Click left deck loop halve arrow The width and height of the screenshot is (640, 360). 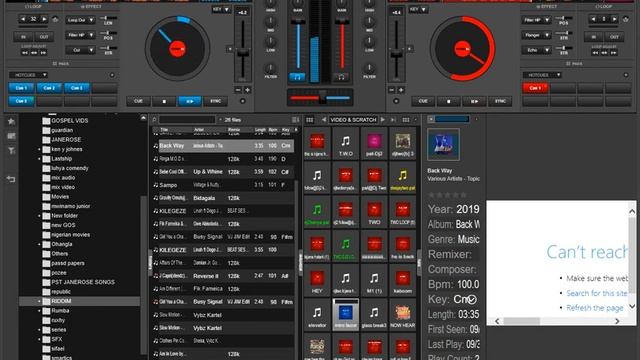click(23, 19)
